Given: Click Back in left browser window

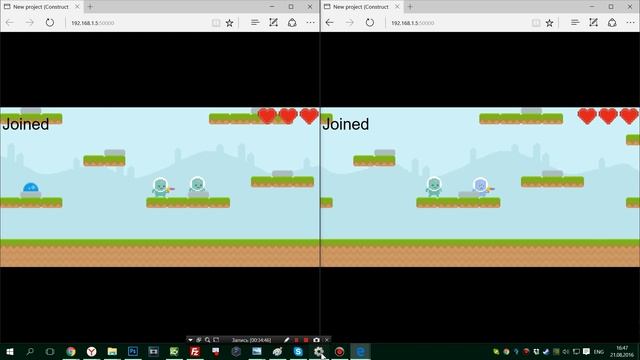Looking at the screenshot, I should pos(10,23).
